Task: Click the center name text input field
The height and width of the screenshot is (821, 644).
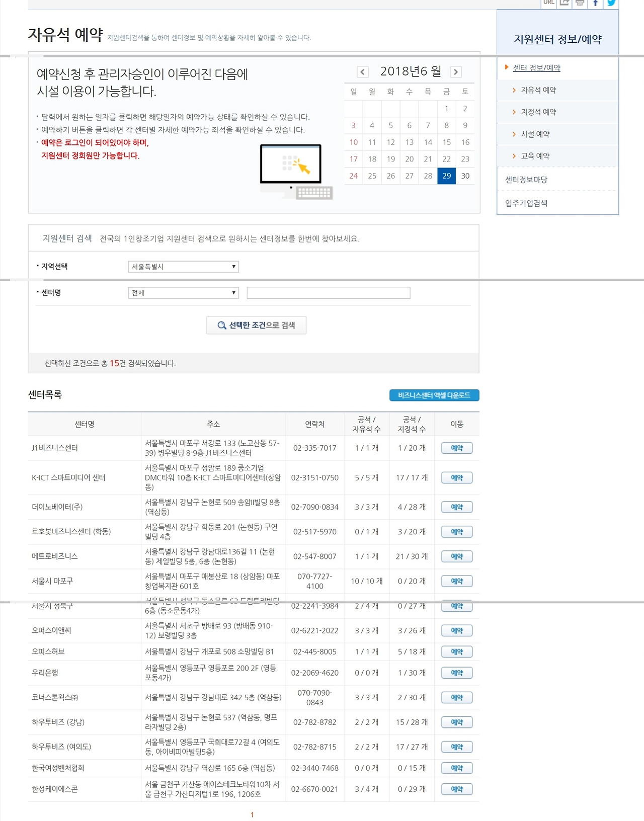Action: [329, 293]
